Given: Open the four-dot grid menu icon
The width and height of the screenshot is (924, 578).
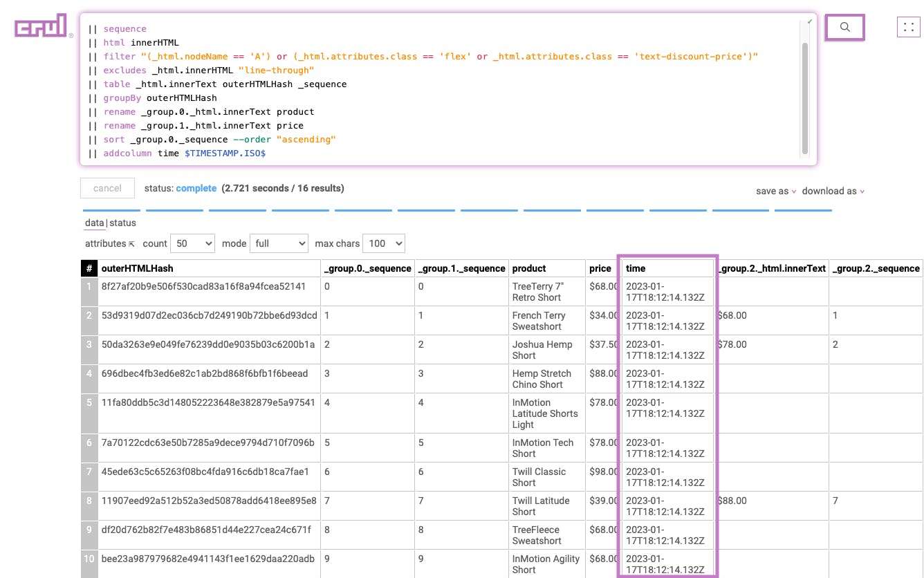Looking at the screenshot, I should 909,27.
